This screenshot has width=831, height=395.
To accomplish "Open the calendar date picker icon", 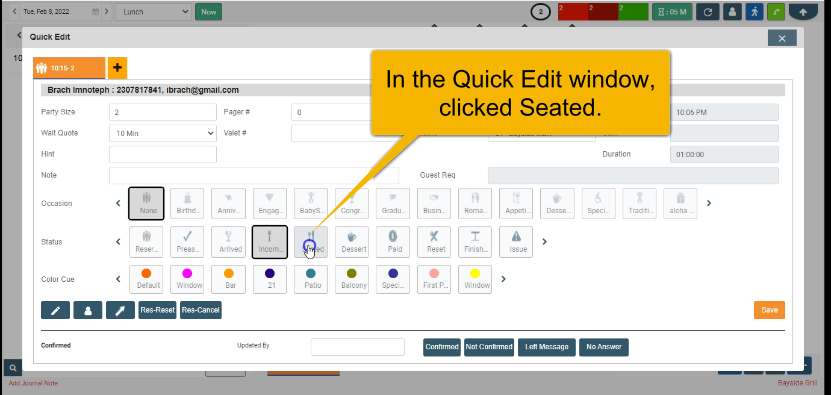I will (95, 11).
